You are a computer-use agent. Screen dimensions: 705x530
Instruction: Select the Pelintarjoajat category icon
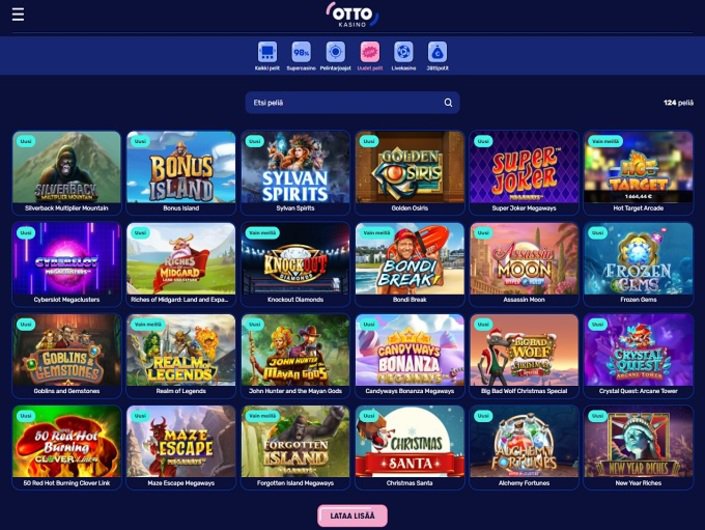[335, 52]
